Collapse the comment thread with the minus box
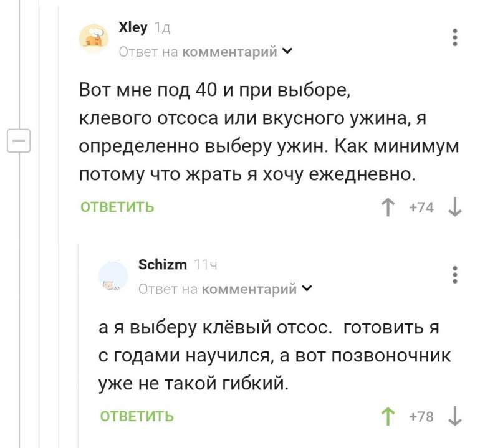Image resolution: width=480 pixels, height=448 pixels. tap(18, 141)
